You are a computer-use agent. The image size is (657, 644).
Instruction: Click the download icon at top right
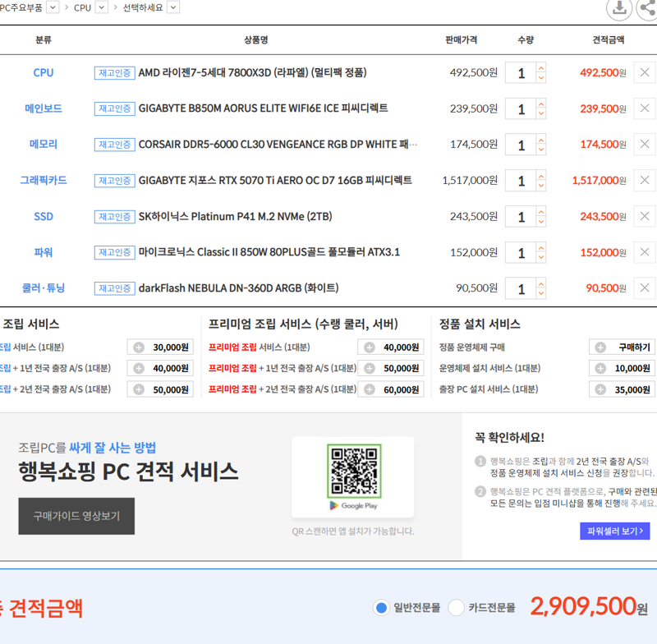point(619,7)
